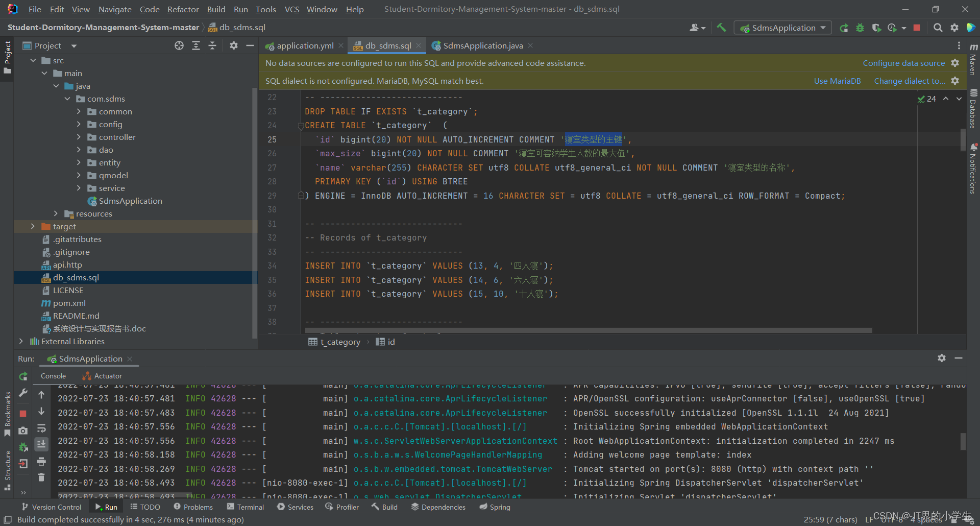
Task: Rerun application in Run panel
Action: 23,376
